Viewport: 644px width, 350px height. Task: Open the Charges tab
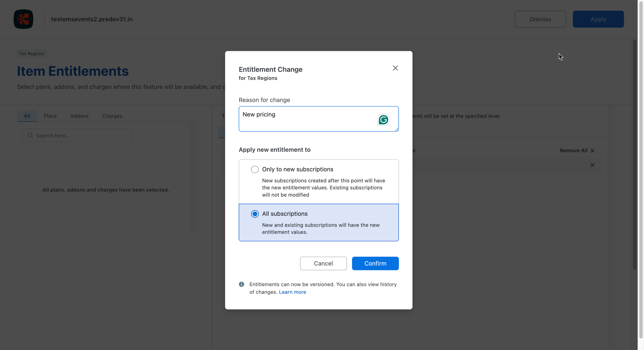(x=112, y=116)
